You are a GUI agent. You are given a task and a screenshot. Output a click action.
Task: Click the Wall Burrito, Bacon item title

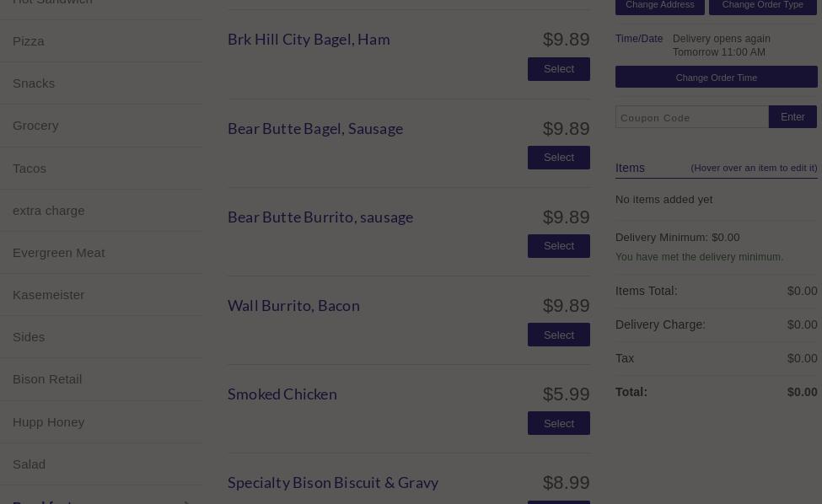coord(293,306)
